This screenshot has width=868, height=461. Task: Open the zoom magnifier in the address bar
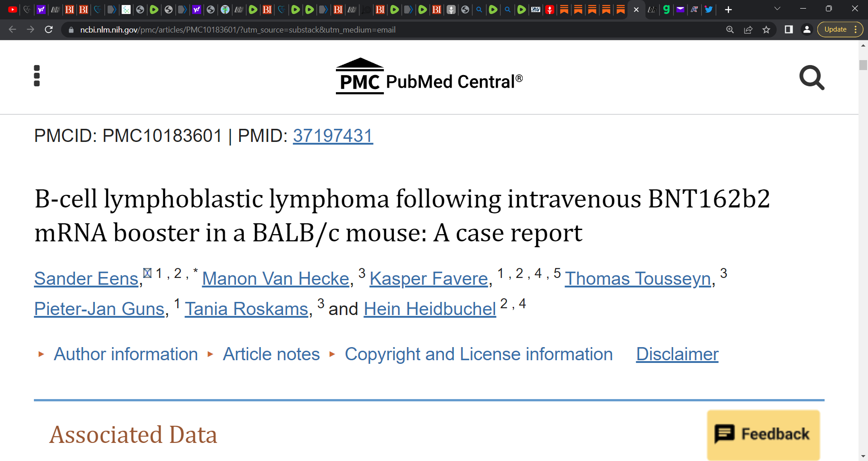coord(730,29)
